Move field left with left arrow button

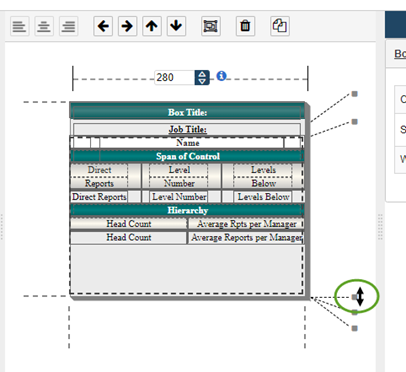(x=103, y=26)
